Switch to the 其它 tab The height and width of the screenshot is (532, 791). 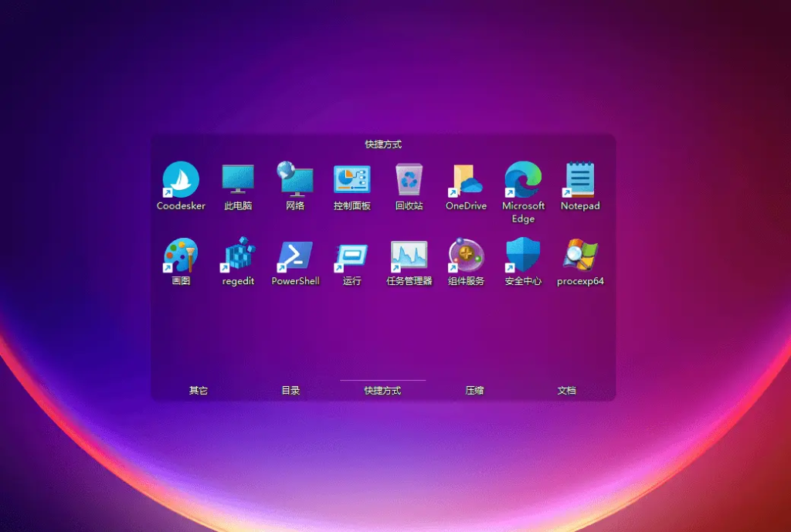pos(199,391)
